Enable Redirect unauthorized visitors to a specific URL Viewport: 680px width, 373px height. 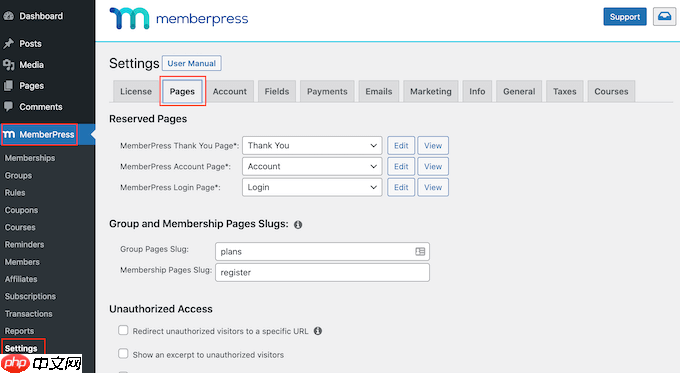123,330
